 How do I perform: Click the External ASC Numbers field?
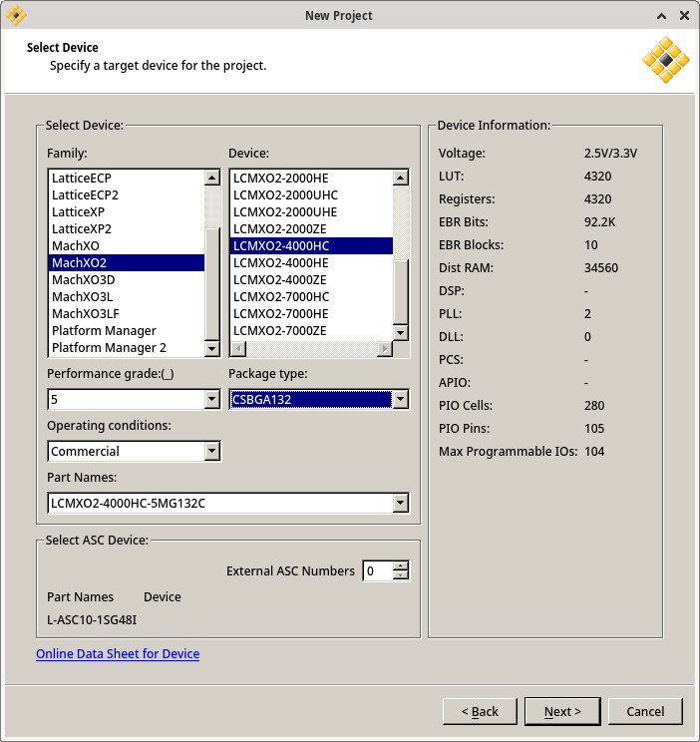(x=378, y=570)
